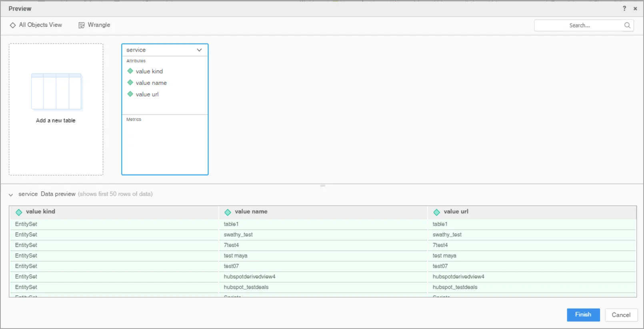Click the panel splitter handle above data preview

coord(322,185)
